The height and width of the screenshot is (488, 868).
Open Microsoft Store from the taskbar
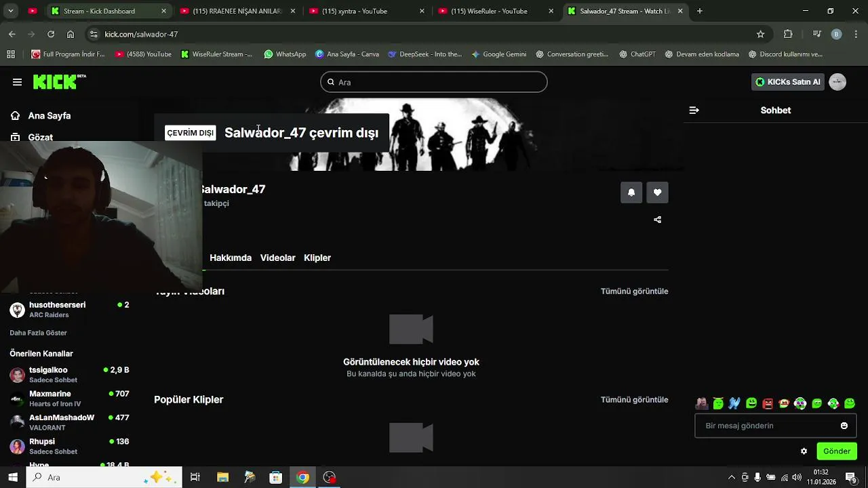[x=276, y=477]
